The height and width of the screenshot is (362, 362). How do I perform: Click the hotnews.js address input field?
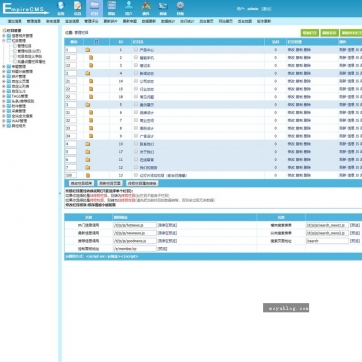click(x=135, y=225)
